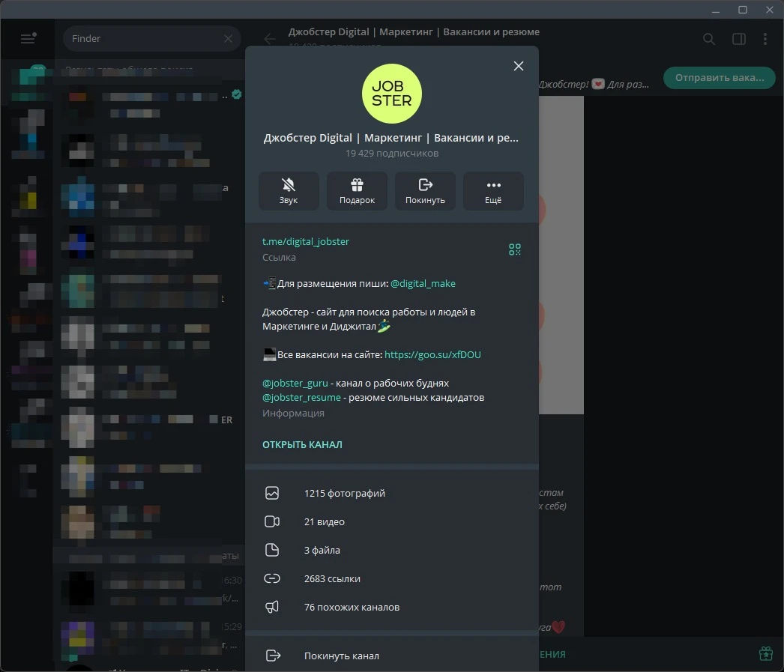Open the t.me/digital_jobster link
Screen dimensions: 784x672
point(306,241)
